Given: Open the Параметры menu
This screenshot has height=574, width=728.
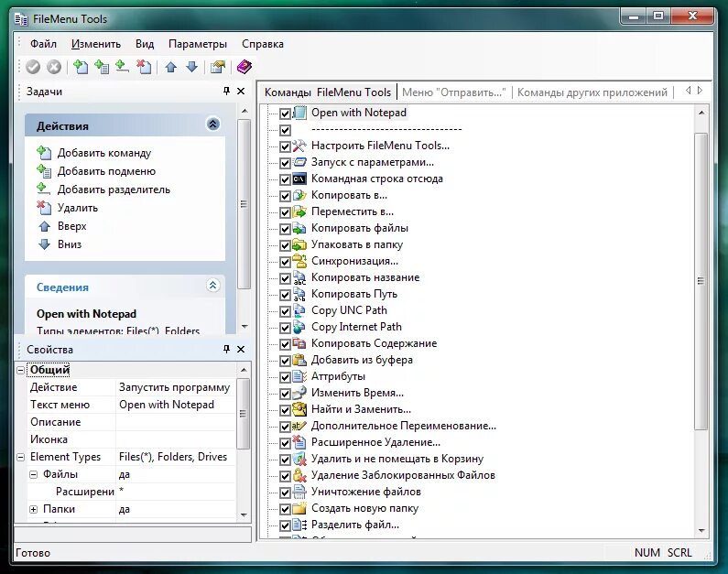Looking at the screenshot, I should [x=198, y=44].
